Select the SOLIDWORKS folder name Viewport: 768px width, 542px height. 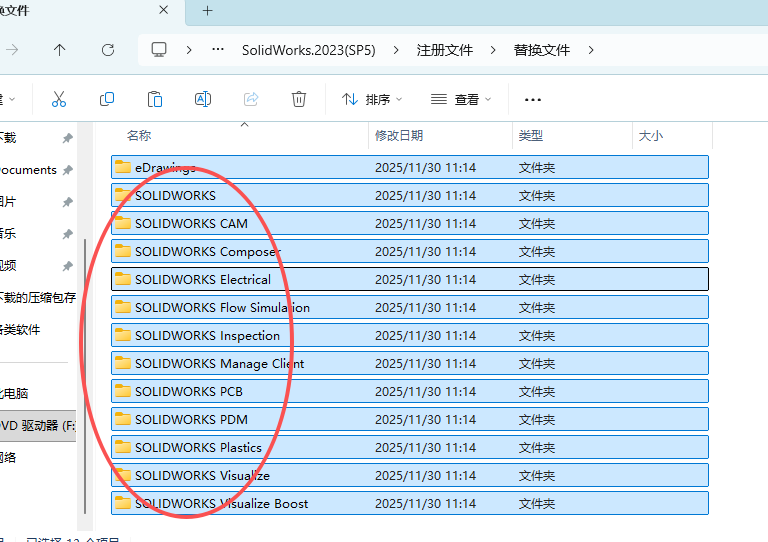pos(175,195)
